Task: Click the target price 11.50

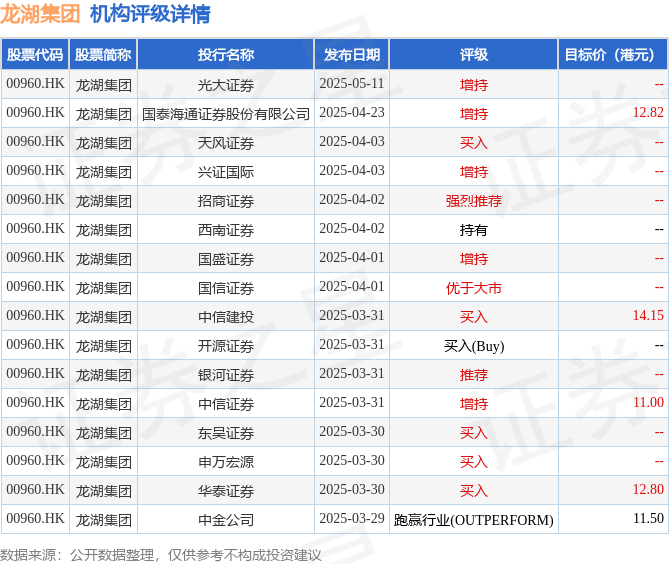Action: [x=648, y=519]
